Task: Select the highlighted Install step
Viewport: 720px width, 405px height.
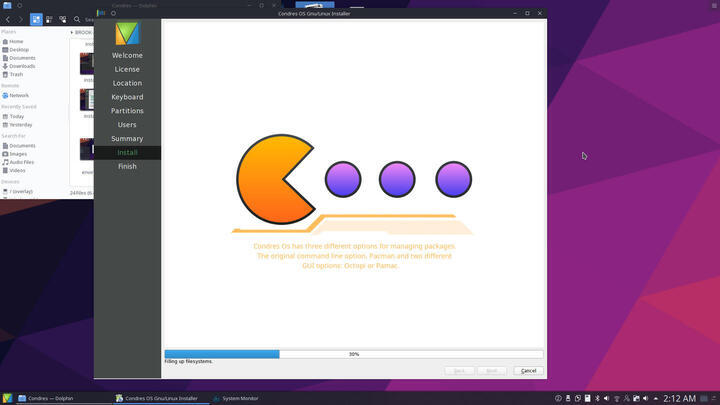Action: (127, 152)
